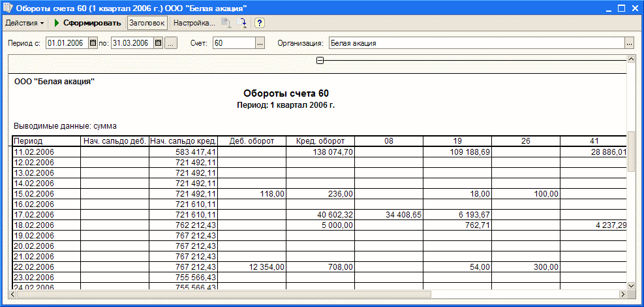Click the date cell 22.02.2006

coord(46,267)
